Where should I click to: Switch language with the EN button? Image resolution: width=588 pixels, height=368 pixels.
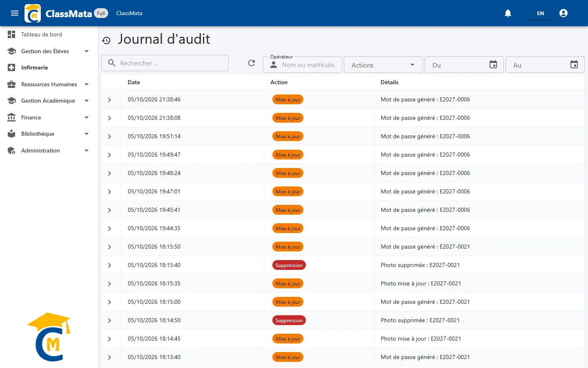pyautogui.click(x=540, y=13)
